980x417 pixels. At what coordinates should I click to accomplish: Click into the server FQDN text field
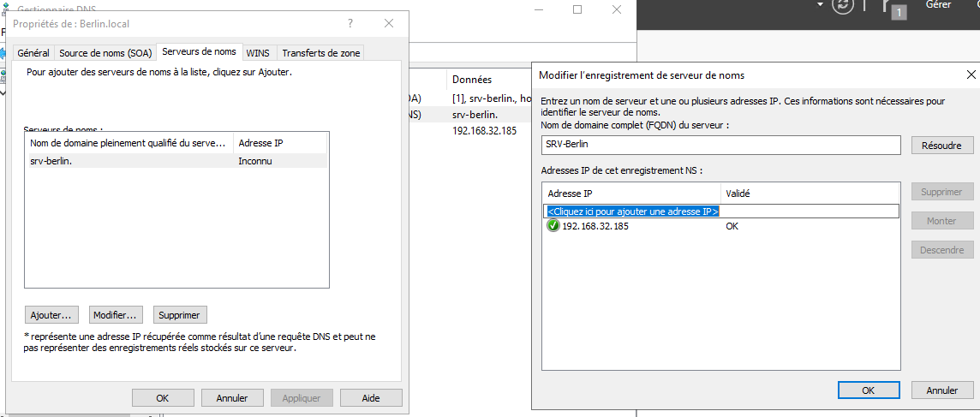[x=720, y=145]
